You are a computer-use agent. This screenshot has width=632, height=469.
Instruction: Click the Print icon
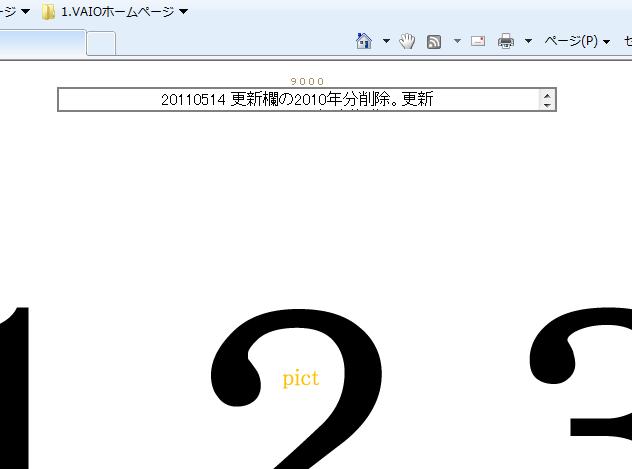(x=506, y=41)
